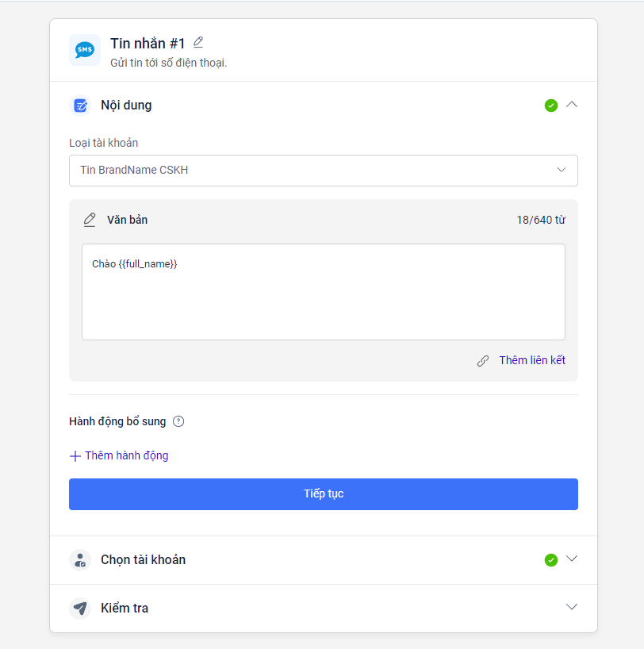Click the Kiểm tra paper plane icon

pyautogui.click(x=80, y=609)
